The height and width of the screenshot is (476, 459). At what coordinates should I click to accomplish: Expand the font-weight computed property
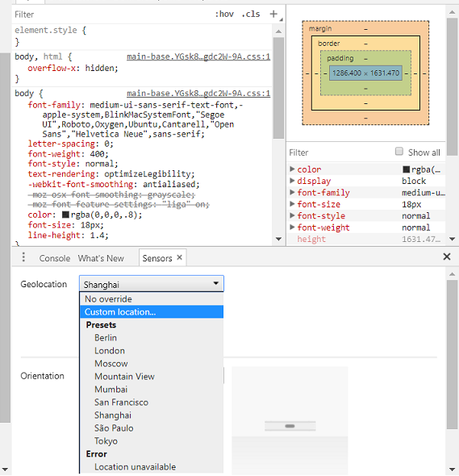pos(292,227)
